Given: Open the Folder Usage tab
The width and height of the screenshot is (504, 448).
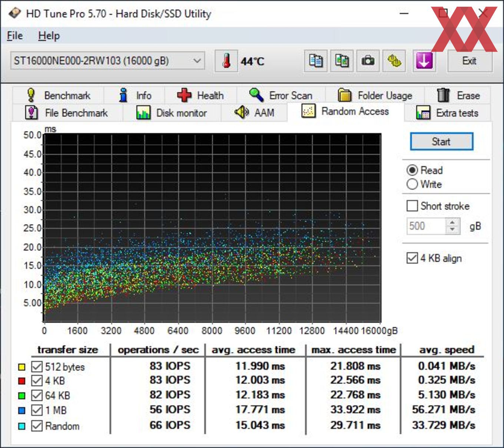Looking at the screenshot, I should (375, 95).
